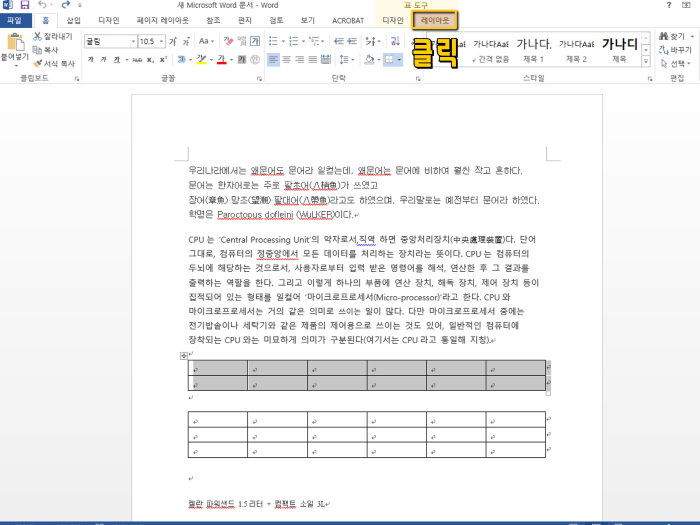
Task: Open the borders dropdown arrow
Action: (x=399, y=59)
